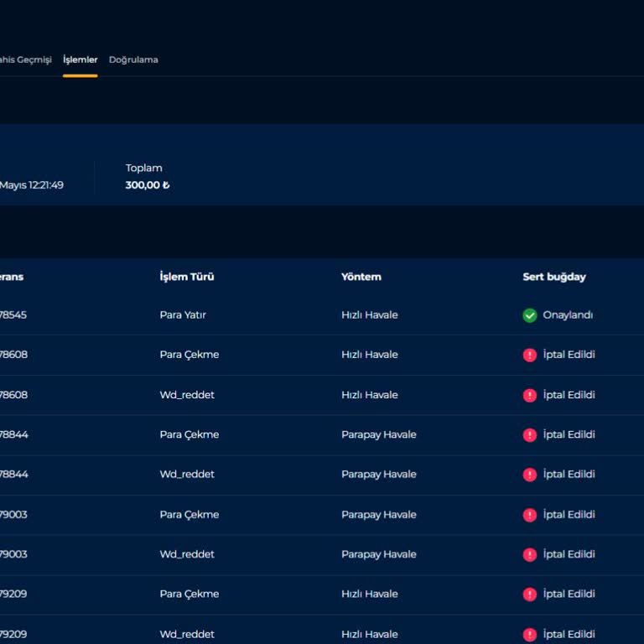The height and width of the screenshot is (644, 644).
Task: Click the Toplam 300,00 ₺ amount
Action: [x=147, y=185]
